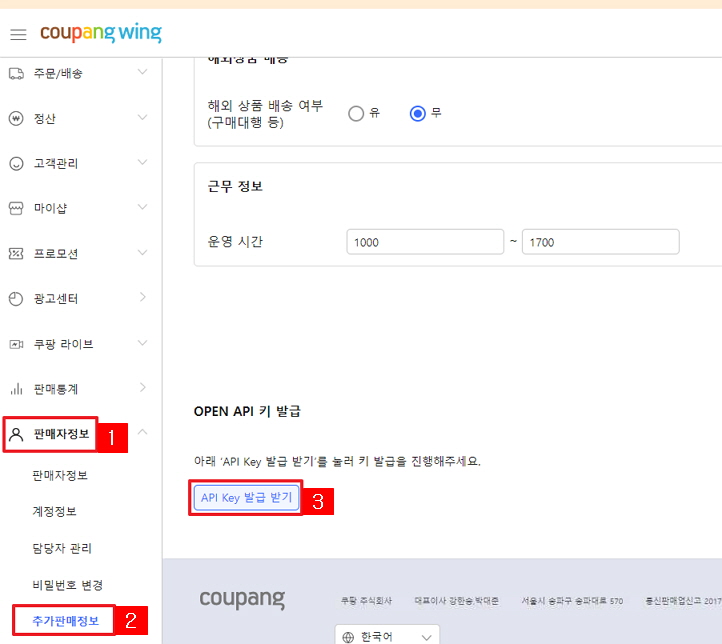Screen dimensions: 722x644
Task: Click the API Key 발급 받기 button
Action: (246, 498)
